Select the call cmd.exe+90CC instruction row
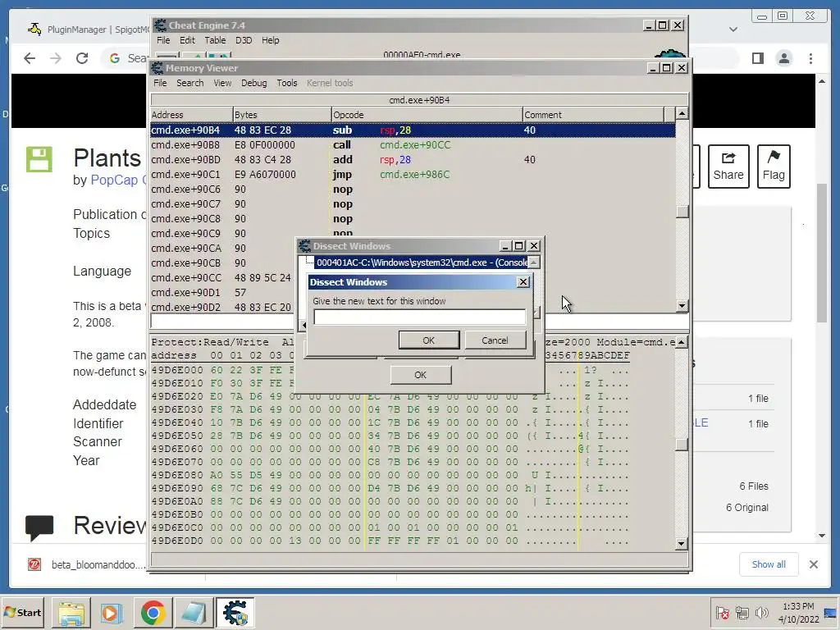This screenshot has width=840, height=630. coord(413,145)
